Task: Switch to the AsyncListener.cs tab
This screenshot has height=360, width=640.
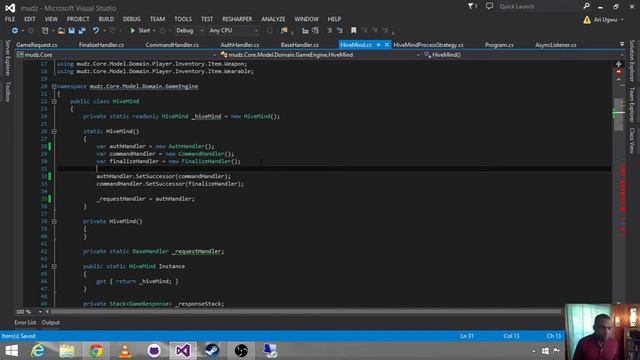Action: 556,45
